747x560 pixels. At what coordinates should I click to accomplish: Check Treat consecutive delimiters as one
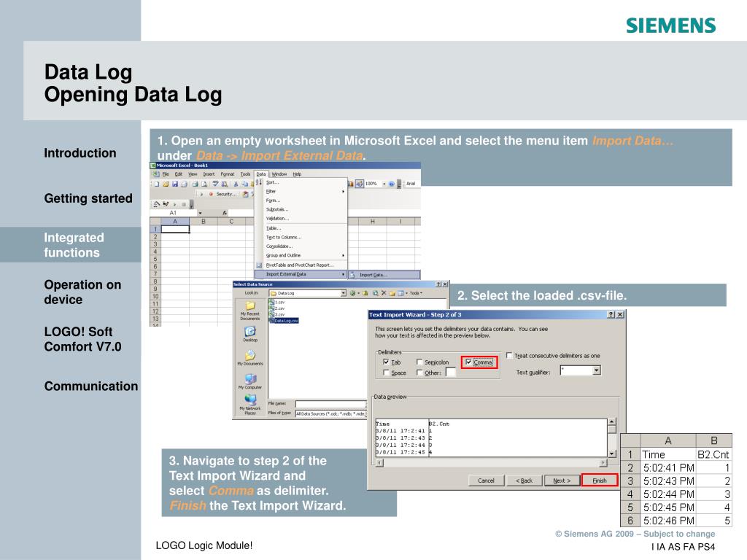pos(508,356)
